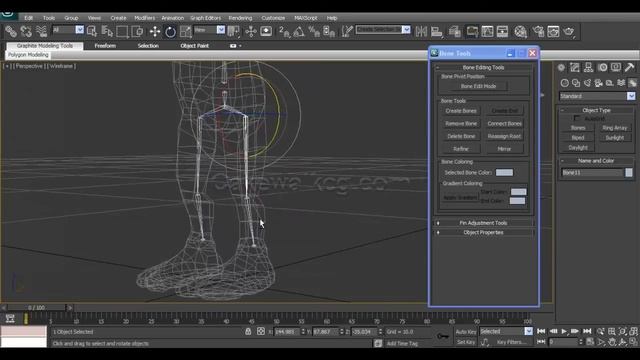
Task: Open the Hierarchy command panel tab
Action: 588,67
